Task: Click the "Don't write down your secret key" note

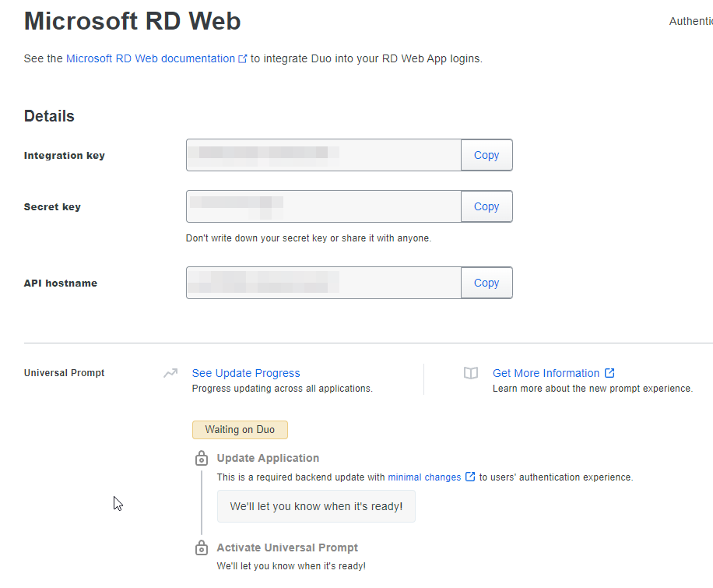Action: coord(309,238)
